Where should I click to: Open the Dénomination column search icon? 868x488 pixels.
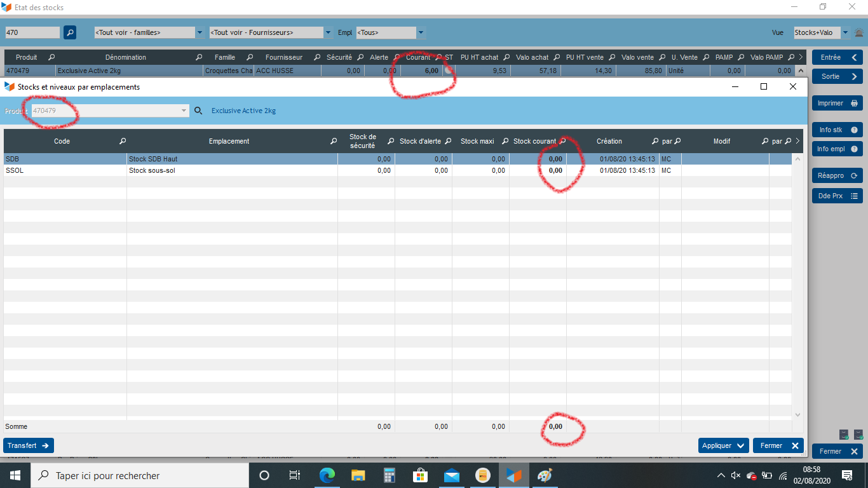pyautogui.click(x=199, y=57)
